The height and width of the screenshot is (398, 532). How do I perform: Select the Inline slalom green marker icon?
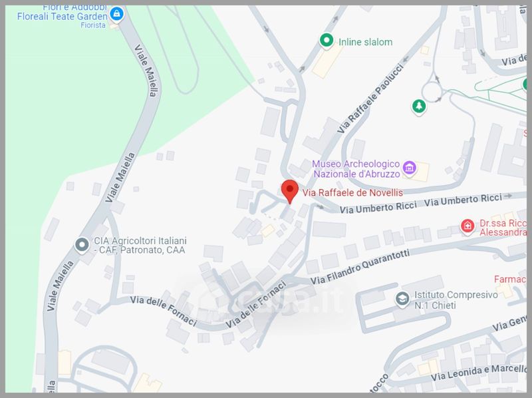click(327, 41)
